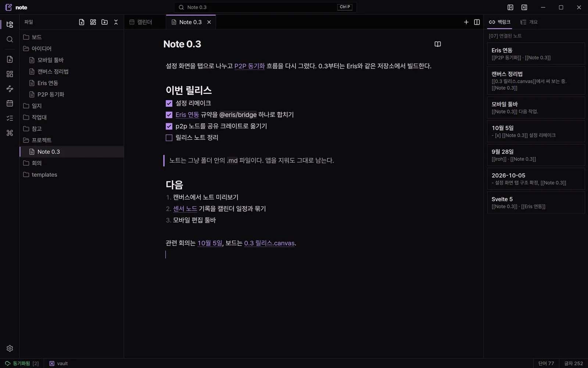Viewport: 588px width, 368px height.
Task: Uncheck the 설정 리메이크 task
Action: (169, 103)
